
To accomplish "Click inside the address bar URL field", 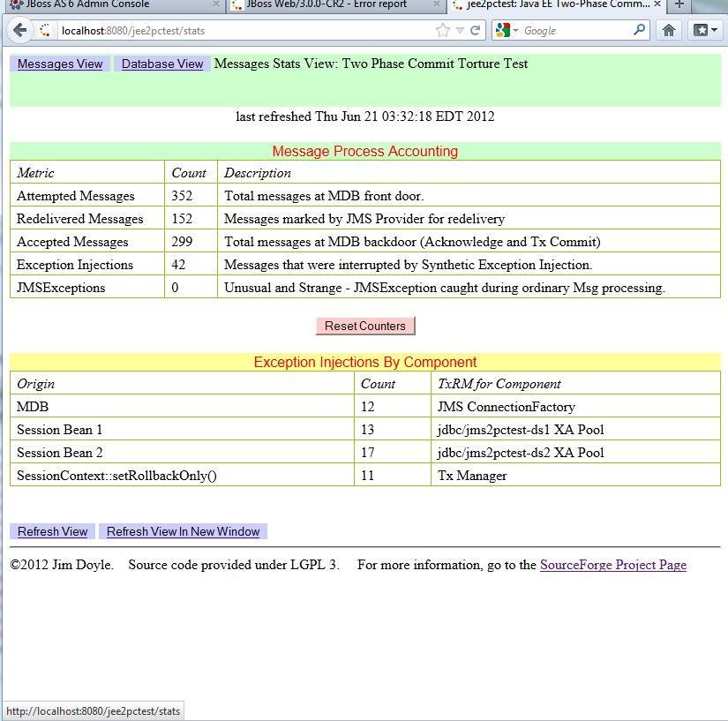I will [x=221, y=29].
